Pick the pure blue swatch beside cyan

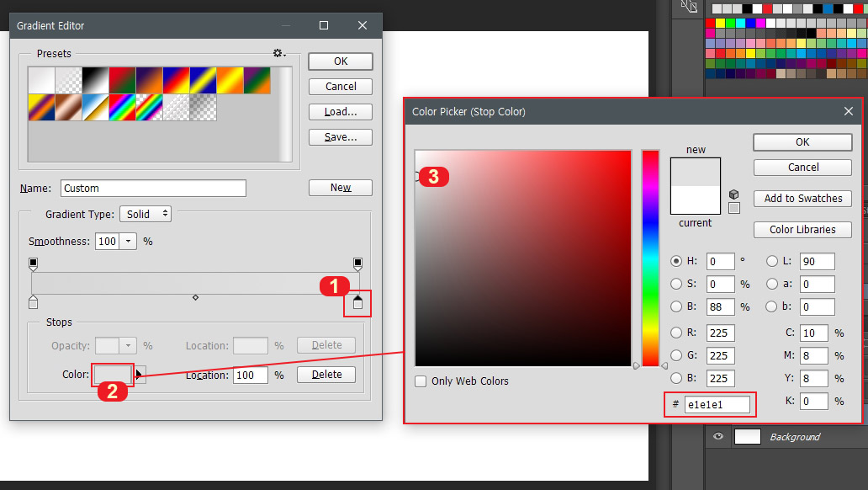pyautogui.click(x=750, y=24)
